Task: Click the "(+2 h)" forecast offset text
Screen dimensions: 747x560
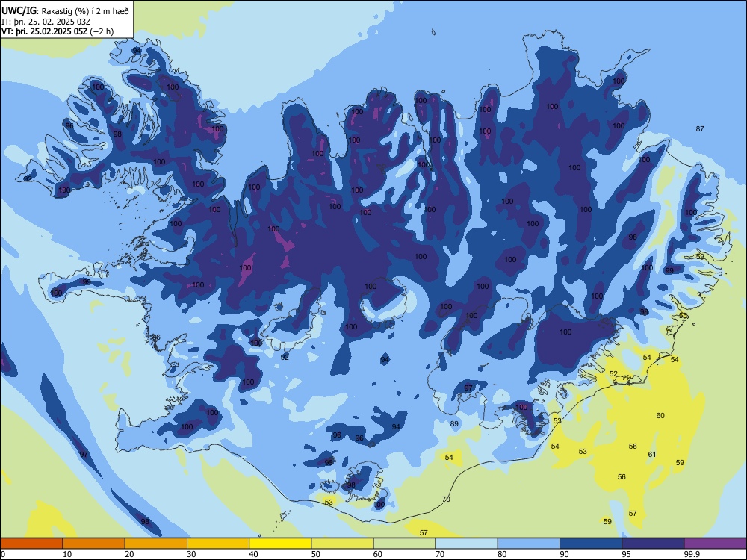Action: coord(102,31)
